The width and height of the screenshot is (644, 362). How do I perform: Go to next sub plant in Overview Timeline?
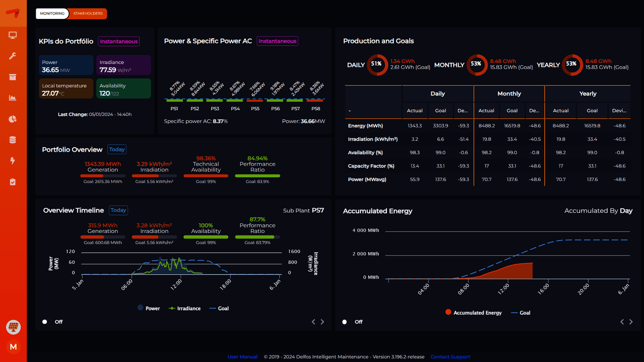(x=322, y=322)
